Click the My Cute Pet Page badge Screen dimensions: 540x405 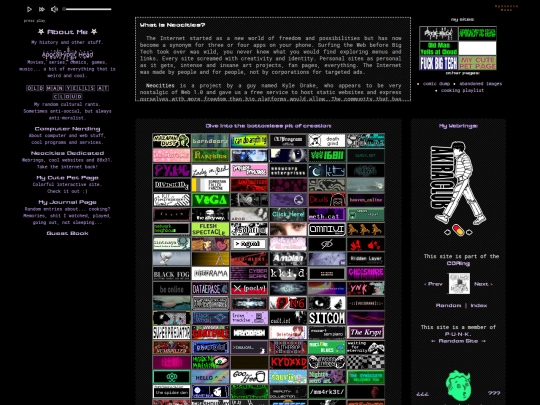[x=477, y=63]
